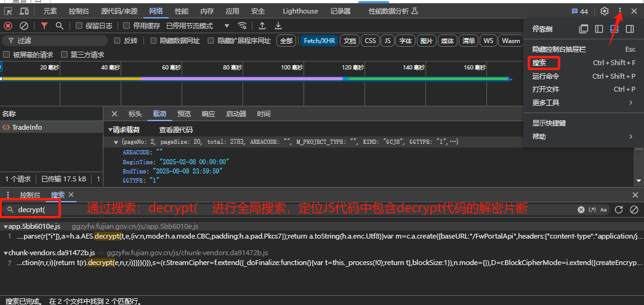
Task: Open AES.decrypt match line in app.5bb6010e.js
Action: click(322, 236)
